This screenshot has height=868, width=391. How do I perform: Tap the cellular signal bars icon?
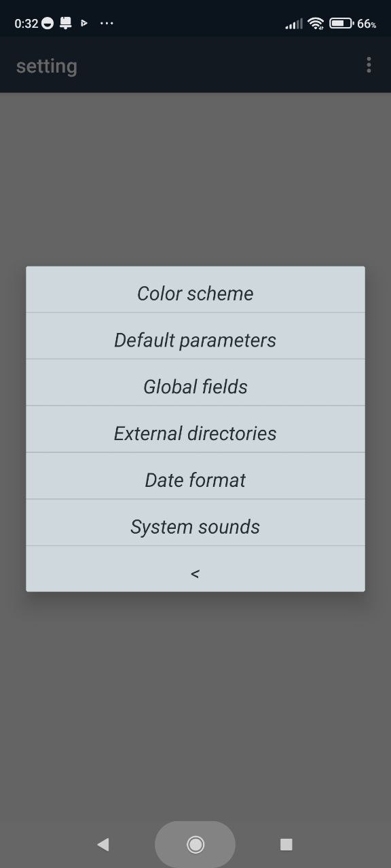pyautogui.click(x=294, y=24)
